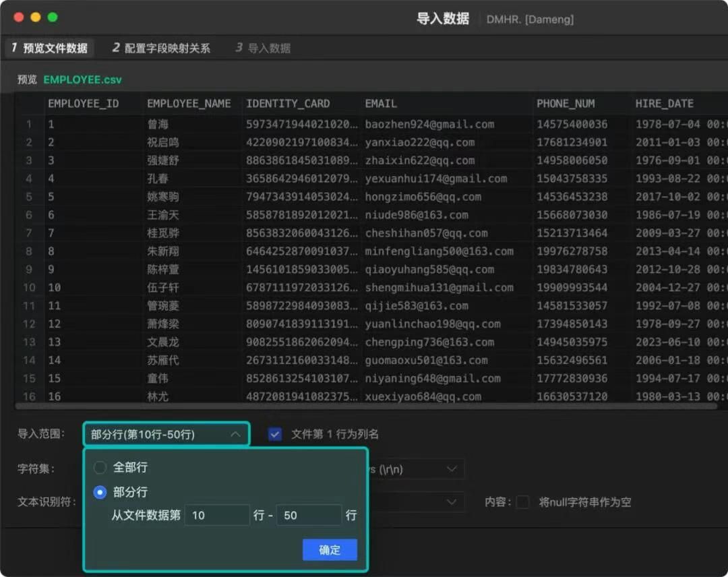The height and width of the screenshot is (577, 728).
Task: Open the 文本识别符 dropdown arrow
Action: (x=451, y=502)
